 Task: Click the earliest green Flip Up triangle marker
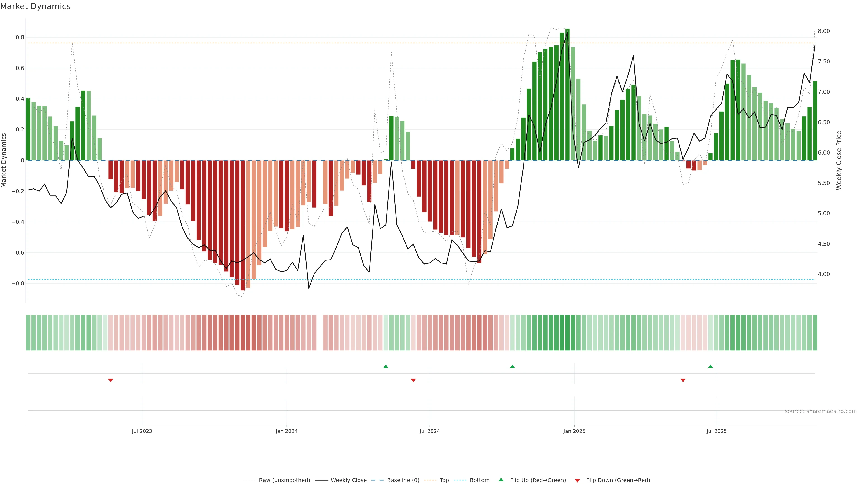point(386,366)
